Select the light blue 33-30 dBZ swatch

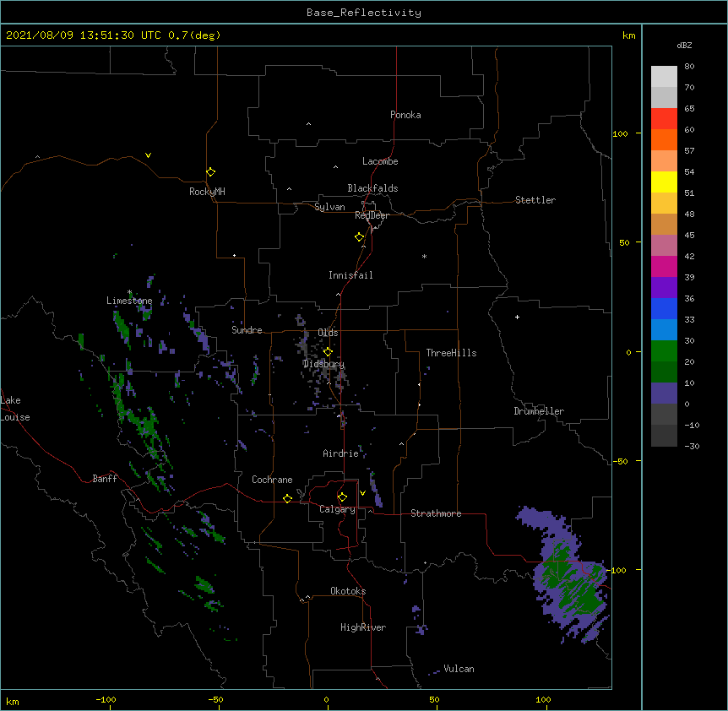coord(664,330)
